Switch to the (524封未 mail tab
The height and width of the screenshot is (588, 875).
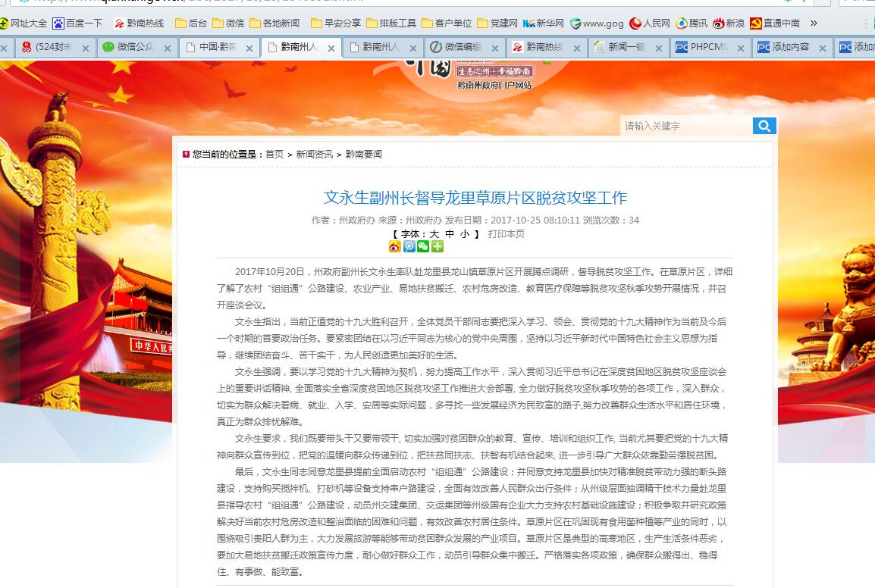(55, 48)
